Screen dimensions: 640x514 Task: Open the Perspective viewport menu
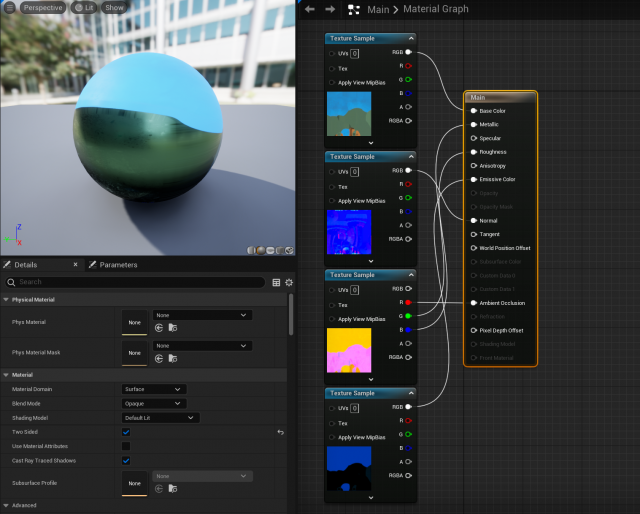point(41,7)
